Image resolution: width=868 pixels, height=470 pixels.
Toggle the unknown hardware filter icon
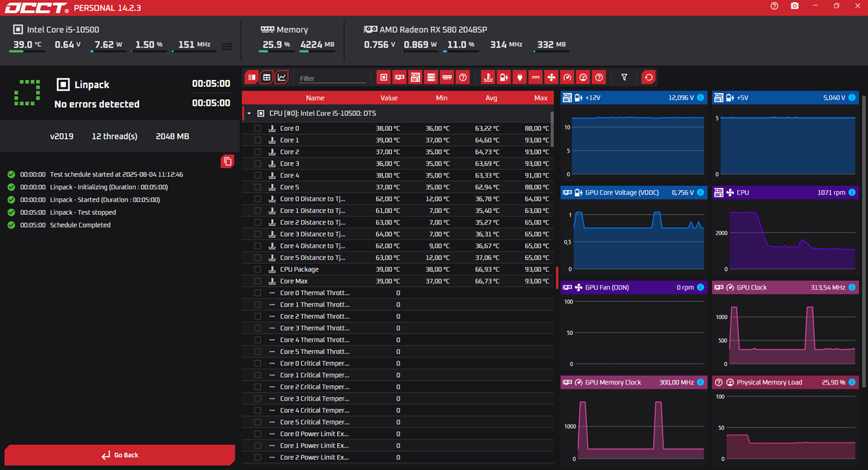pos(463,77)
